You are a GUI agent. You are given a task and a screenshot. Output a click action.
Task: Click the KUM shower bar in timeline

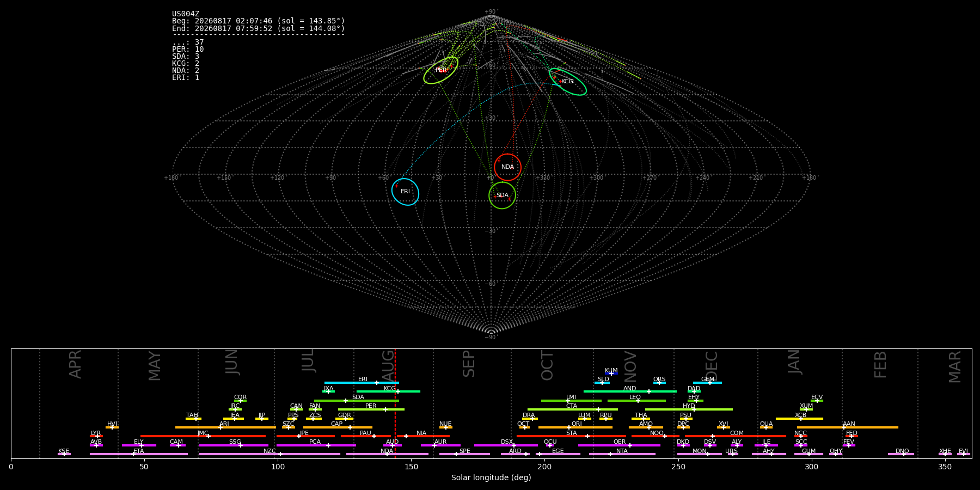tap(611, 373)
